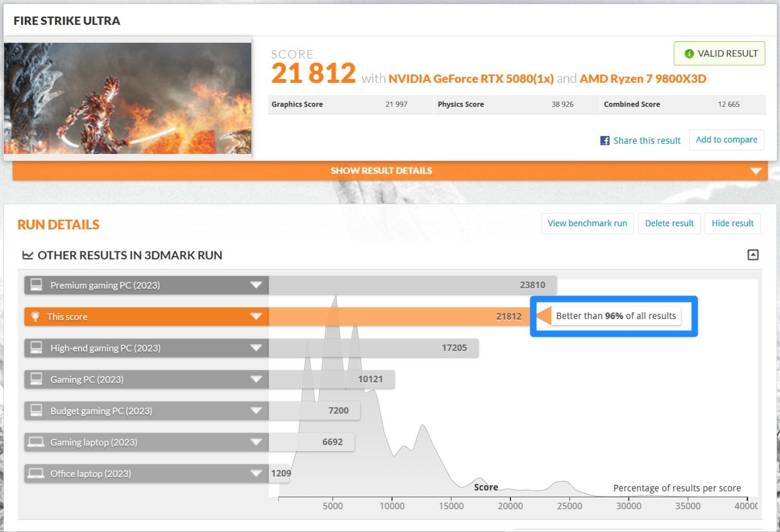
Task: Click the desktop icon for Gaming PC (2023)
Action: [36, 379]
